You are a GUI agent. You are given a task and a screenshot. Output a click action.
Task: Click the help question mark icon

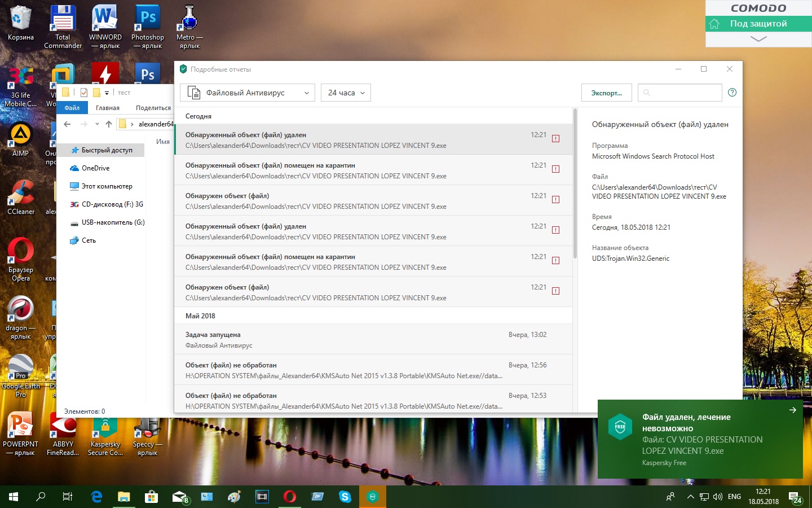click(732, 93)
